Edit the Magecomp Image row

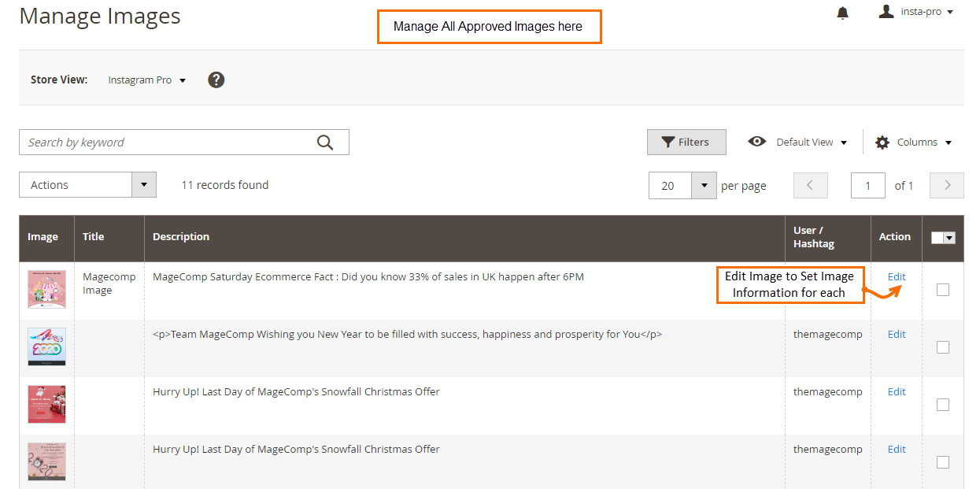(897, 276)
